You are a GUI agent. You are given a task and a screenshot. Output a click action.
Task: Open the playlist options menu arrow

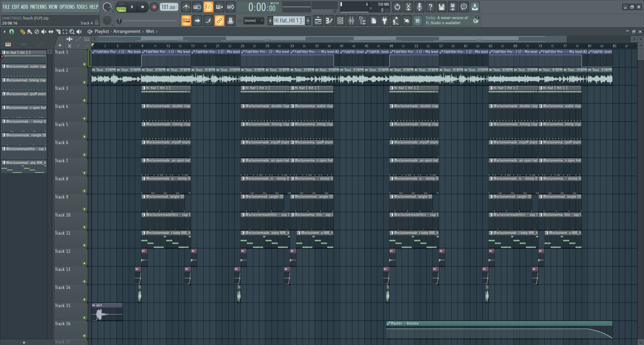(4, 32)
